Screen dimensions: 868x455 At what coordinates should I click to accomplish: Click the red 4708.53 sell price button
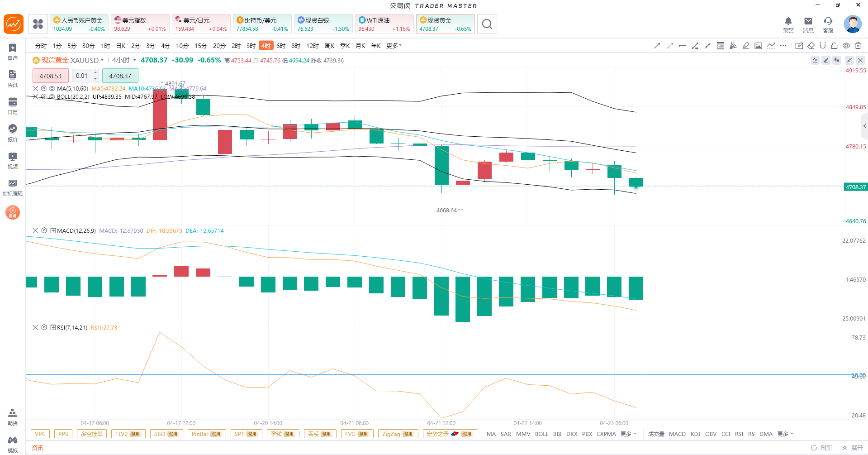tap(51, 76)
